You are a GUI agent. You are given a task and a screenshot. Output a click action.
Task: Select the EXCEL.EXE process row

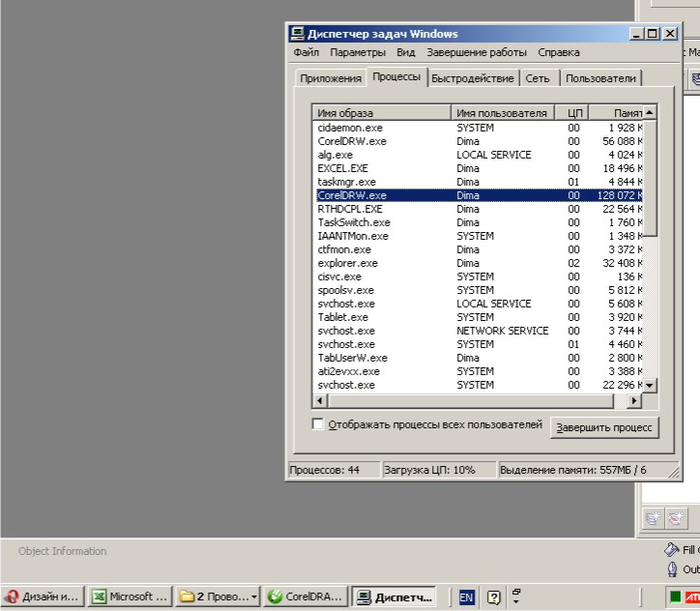(478, 168)
